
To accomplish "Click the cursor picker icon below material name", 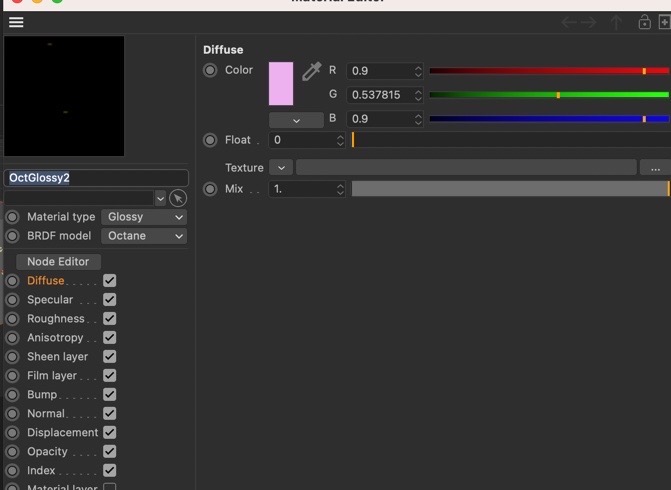I will point(178,199).
